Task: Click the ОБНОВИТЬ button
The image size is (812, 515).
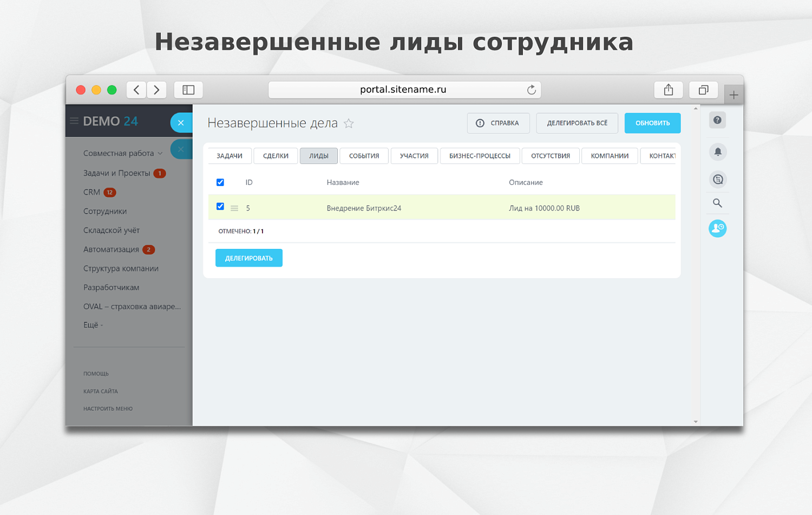Action: pyautogui.click(x=652, y=123)
